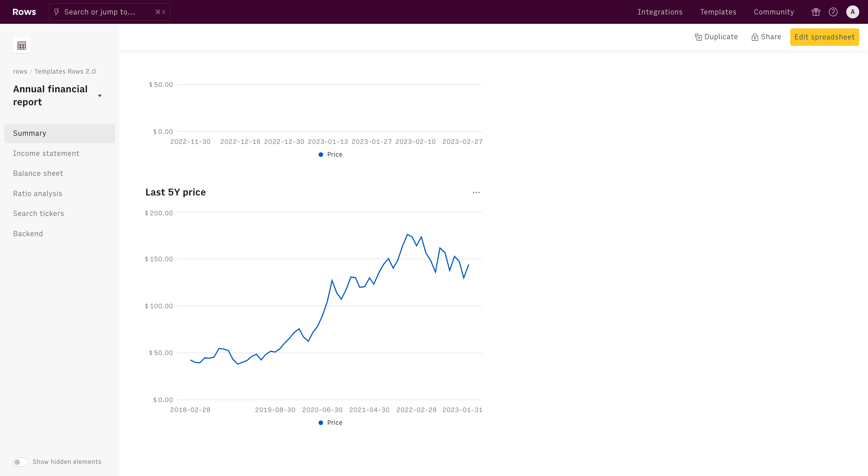This screenshot has height=476, width=868.
Task: Click the lightning bolt search icon
Action: [x=57, y=12]
